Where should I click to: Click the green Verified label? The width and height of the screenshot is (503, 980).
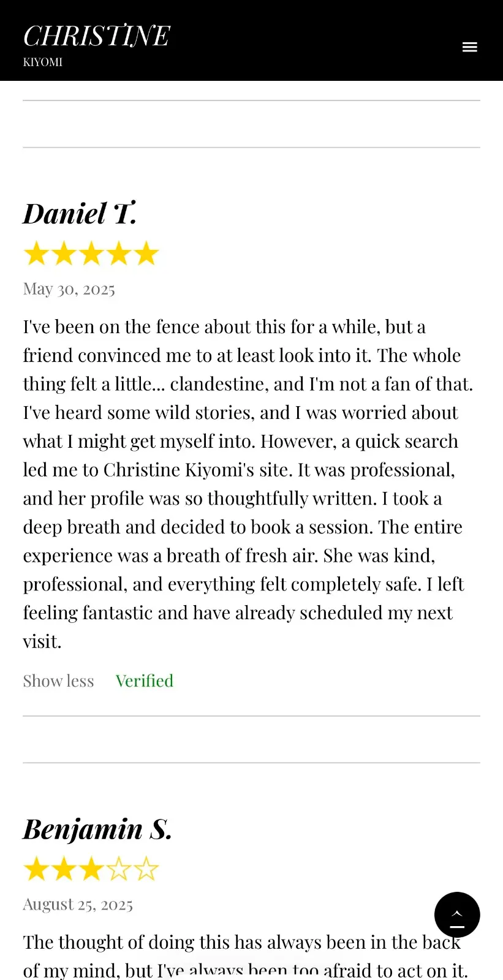click(145, 681)
